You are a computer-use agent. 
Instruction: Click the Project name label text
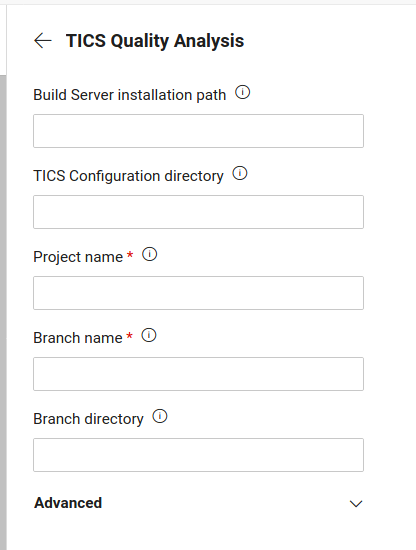(x=78, y=257)
